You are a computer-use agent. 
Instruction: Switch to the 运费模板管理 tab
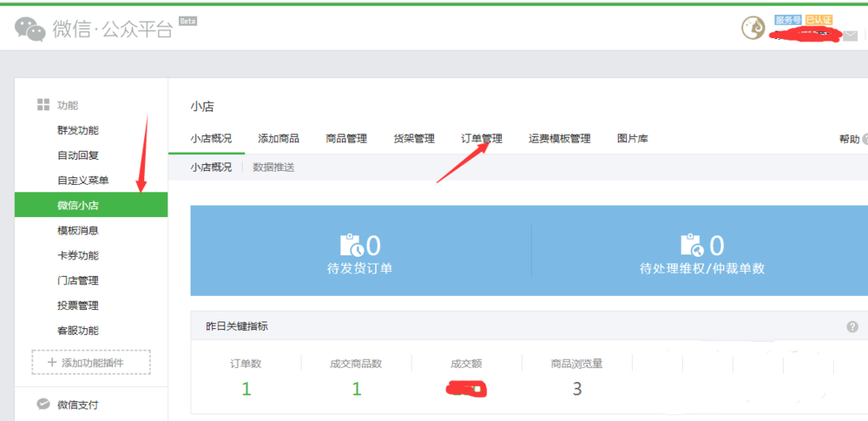click(560, 139)
